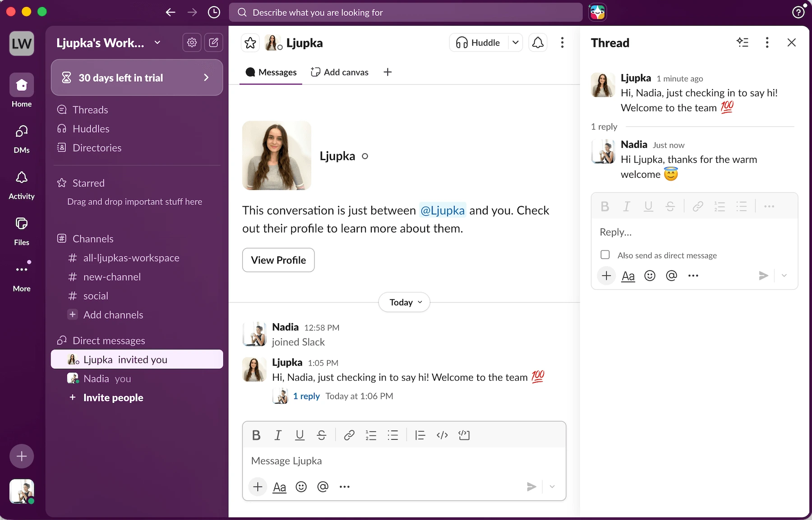Open the Home view in sidebar
This screenshot has width=812, height=520.
(x=22, y=90)
